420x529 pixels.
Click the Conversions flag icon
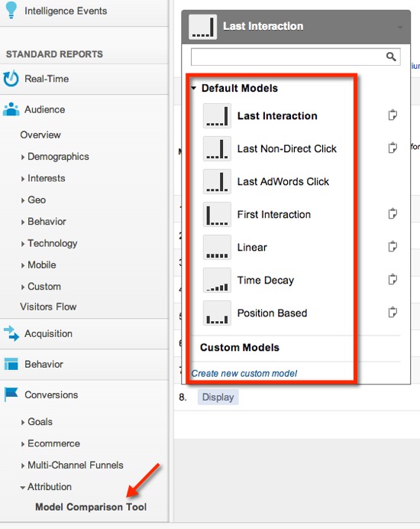pos(11,394)
